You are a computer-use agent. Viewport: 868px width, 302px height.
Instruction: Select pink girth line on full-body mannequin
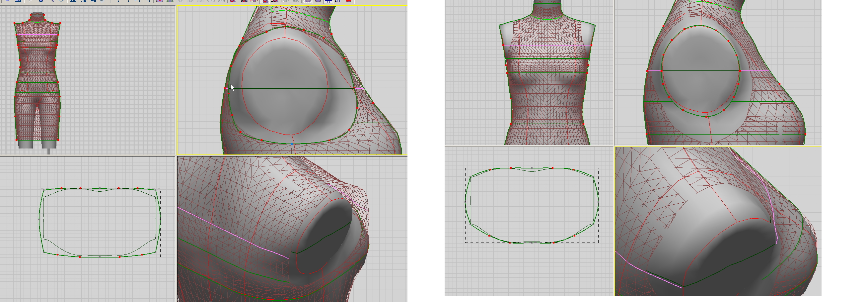pyautogui.click(x=37, y=35)
